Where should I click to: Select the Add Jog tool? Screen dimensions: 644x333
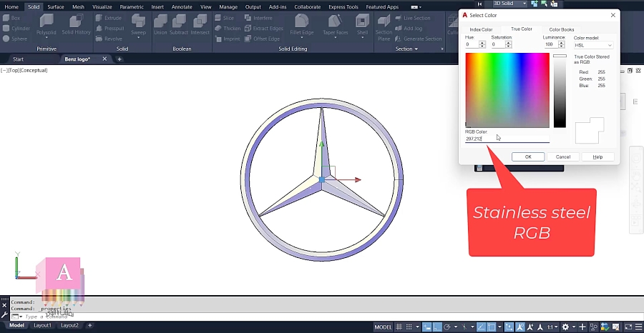click(409, 29)
